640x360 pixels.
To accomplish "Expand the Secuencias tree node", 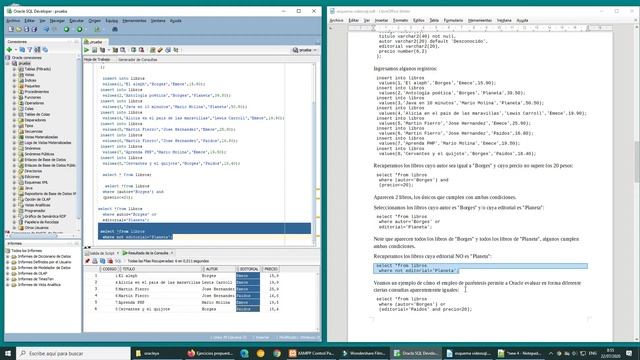I will click(14, 131).
